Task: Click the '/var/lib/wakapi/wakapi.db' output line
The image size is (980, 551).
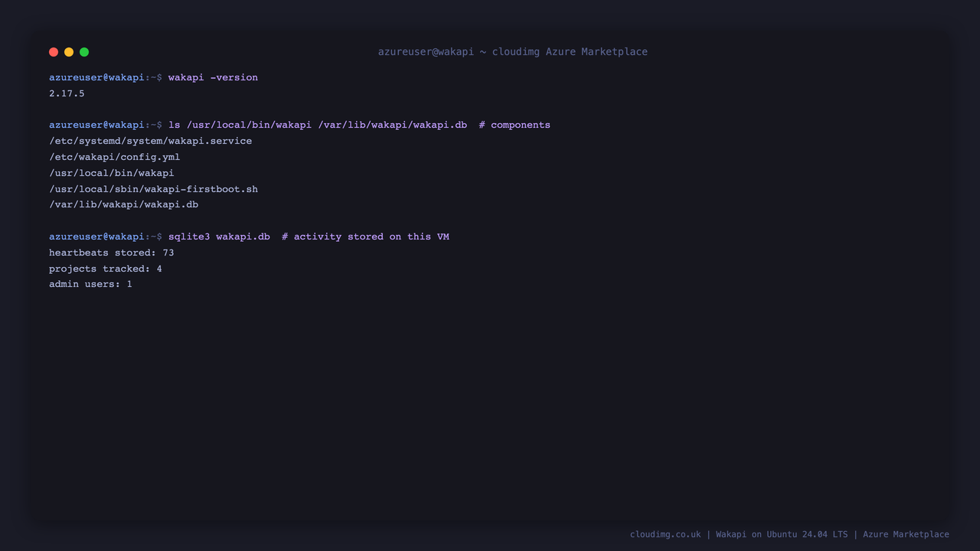Action: [123, 204]
